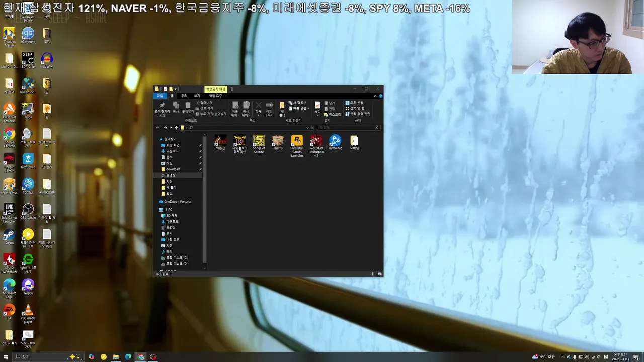This screenshot has height=362, width=644.
Task: Select 로컬 디스크 (C:) drive
Action: point(174,258)
